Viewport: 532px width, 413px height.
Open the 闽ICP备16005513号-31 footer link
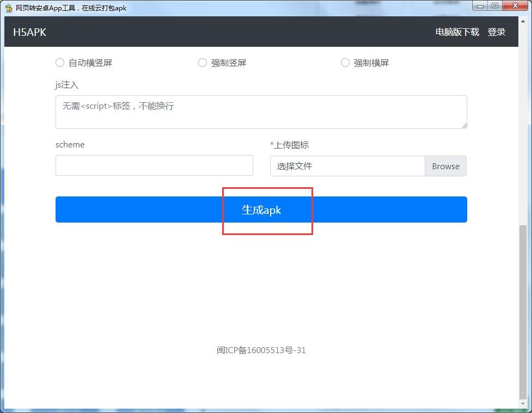pos(261,350)
